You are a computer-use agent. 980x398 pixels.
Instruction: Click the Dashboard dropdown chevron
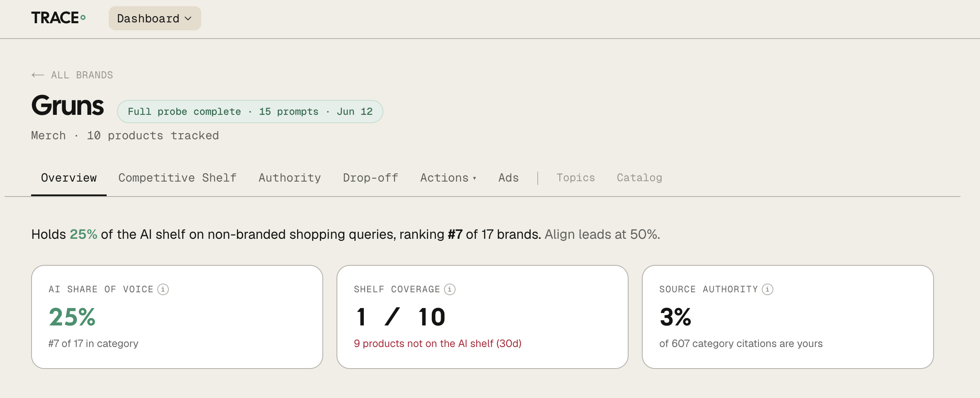pos(188,19)
